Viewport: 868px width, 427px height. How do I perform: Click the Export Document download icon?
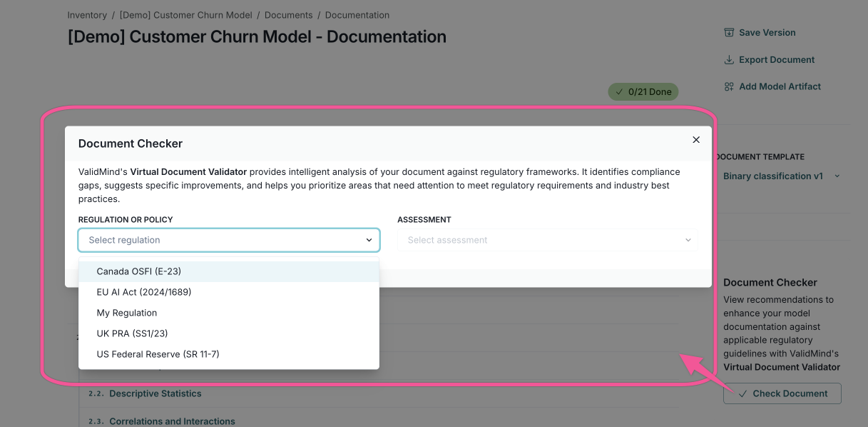coord(729,60)
